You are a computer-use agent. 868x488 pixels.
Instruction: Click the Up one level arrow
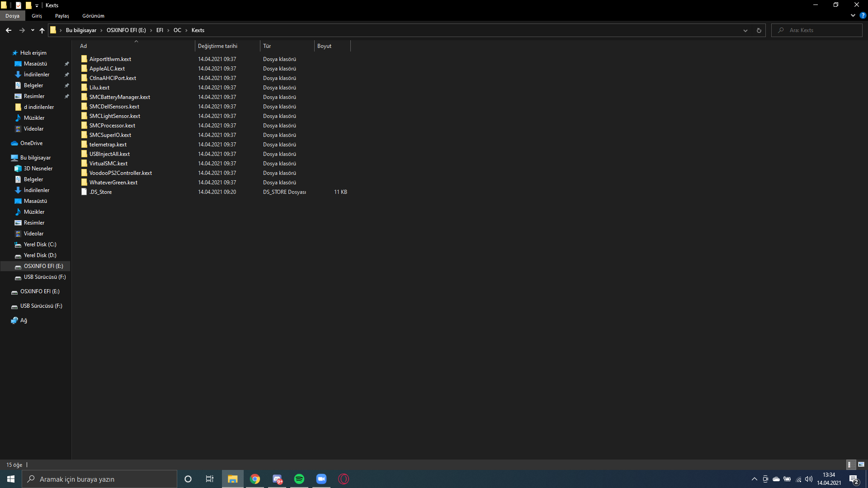42,30
